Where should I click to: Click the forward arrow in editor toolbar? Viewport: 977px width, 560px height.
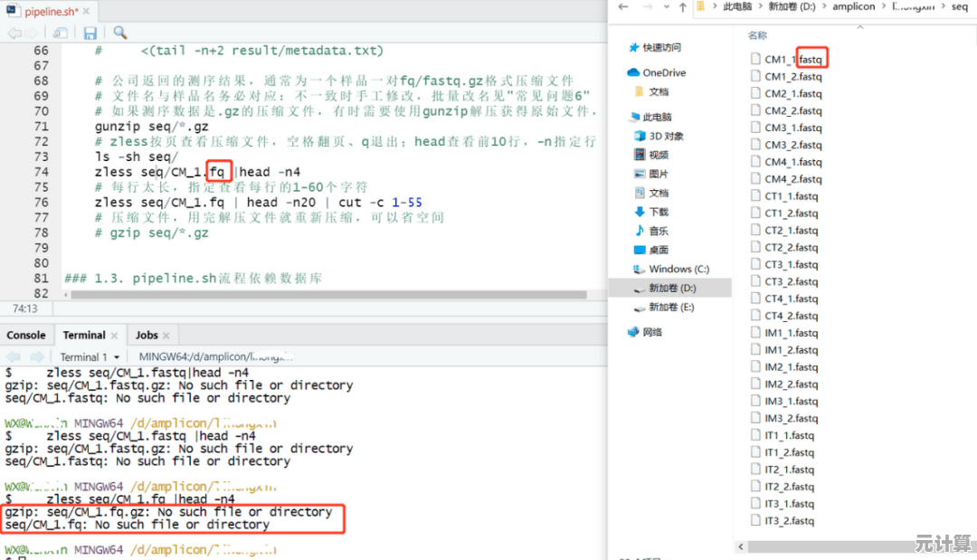click(31, 33)
